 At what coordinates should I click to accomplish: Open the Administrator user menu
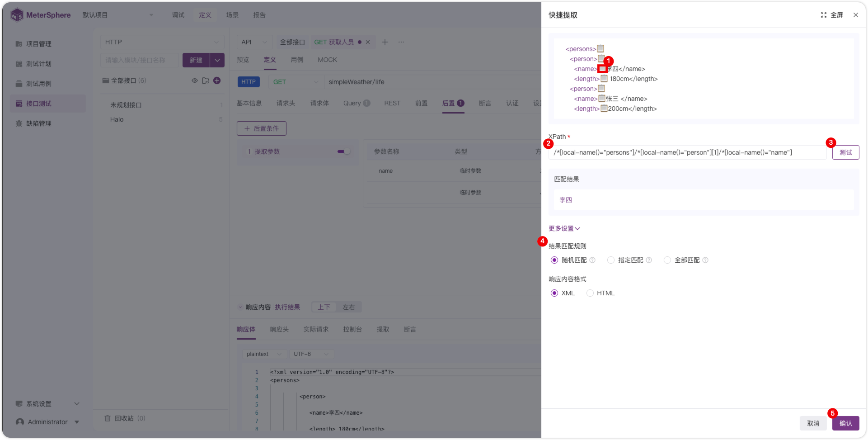tap(47, 422)
